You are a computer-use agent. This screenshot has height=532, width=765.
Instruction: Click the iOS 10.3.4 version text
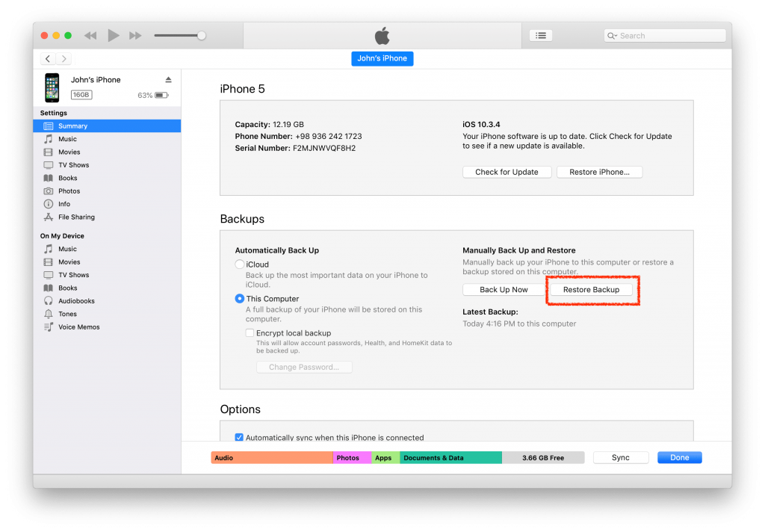click(481, 125)
